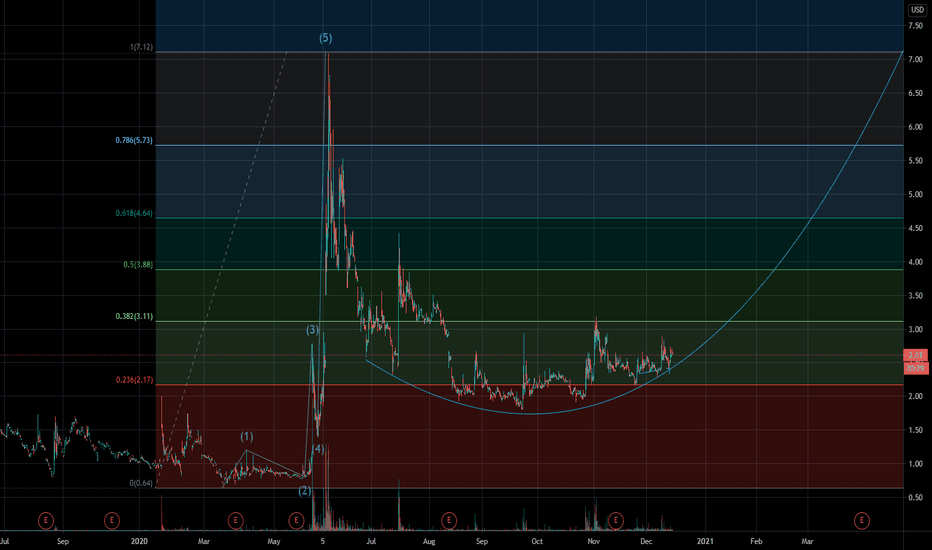Click the 3.00 price axis label
The height and width of the screenshot is (550, 932).
pos(915,329)
